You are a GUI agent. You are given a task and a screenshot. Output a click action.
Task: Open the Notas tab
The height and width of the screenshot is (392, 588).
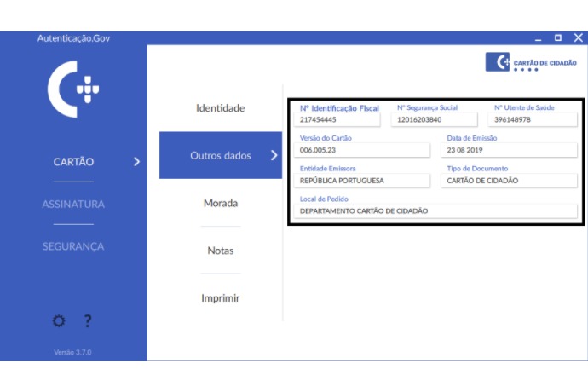[221, 251]
